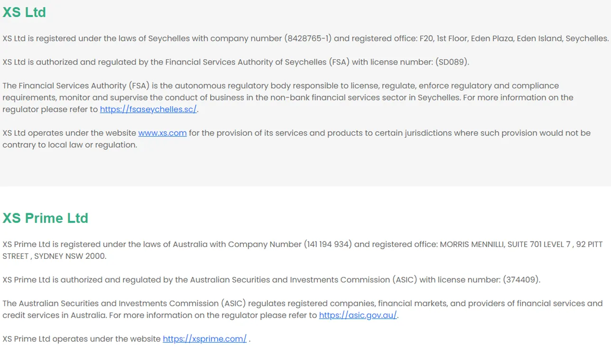Click the paragraph describing ASIC's regulatory role

(x=302, y=309)
